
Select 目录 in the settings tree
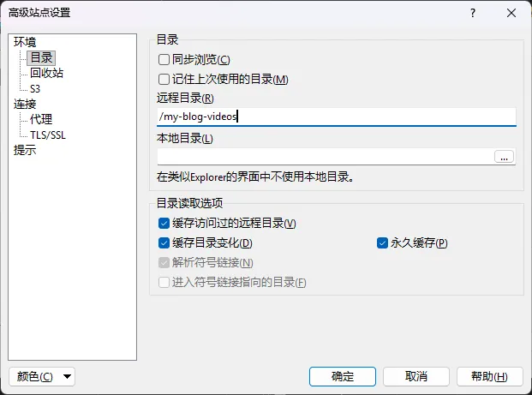pos(41,58)
